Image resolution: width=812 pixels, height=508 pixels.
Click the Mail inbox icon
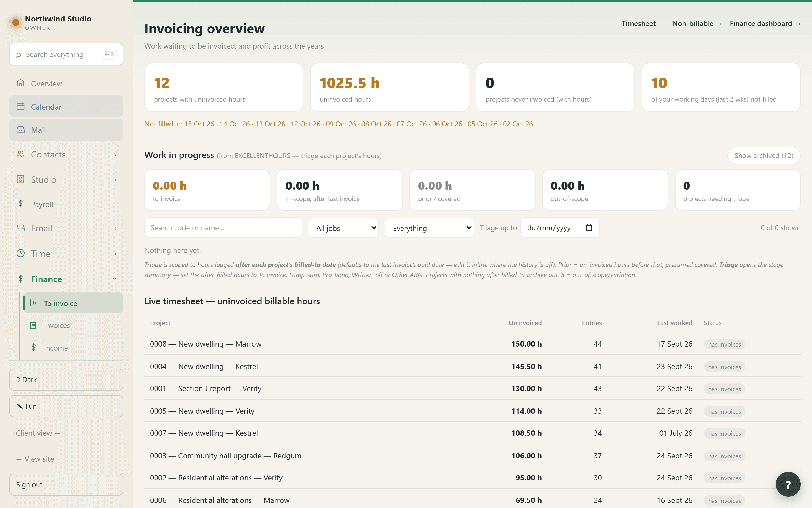(21, 130)
